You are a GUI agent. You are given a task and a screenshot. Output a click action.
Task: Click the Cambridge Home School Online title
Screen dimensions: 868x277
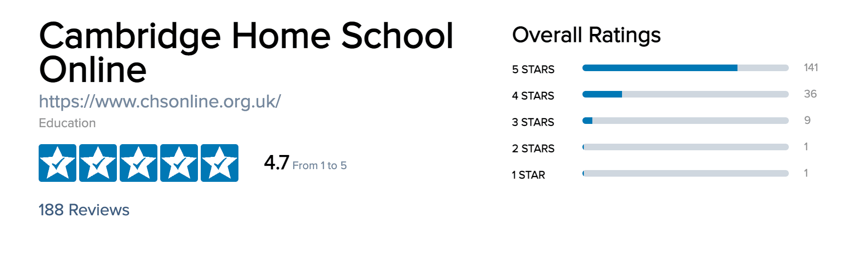pos(246,52)
